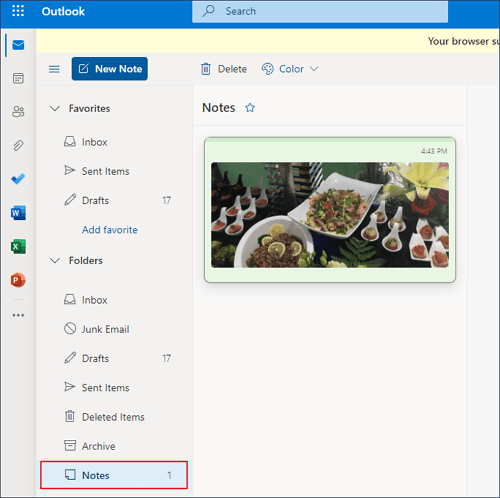The image size is (500, 498).
Task: Open People contacts icon
Action: click(x=18, y=112)
